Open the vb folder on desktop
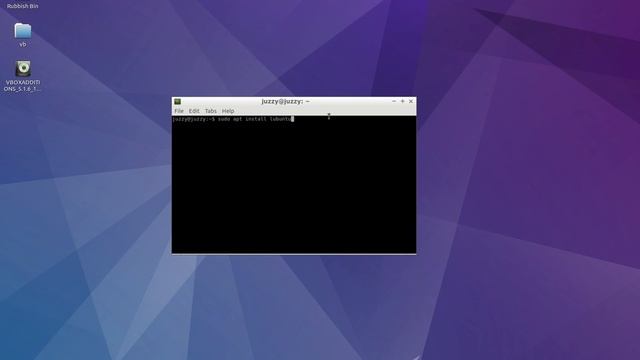The image size is (640, 360). pyautogui.click(x=23, y=31)
